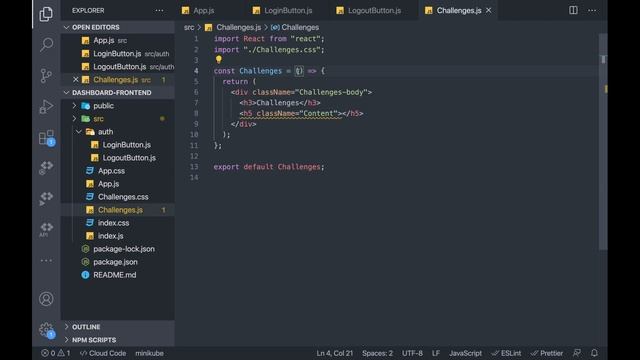Open the Run and Debug view
The width and height of the screenshot is (640, 360).
[46, 107]
